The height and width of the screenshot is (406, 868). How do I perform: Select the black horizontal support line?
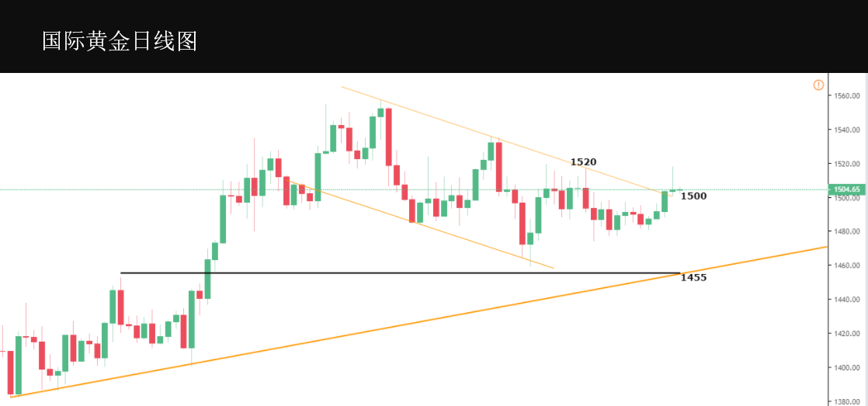click(x=401, y=272)
